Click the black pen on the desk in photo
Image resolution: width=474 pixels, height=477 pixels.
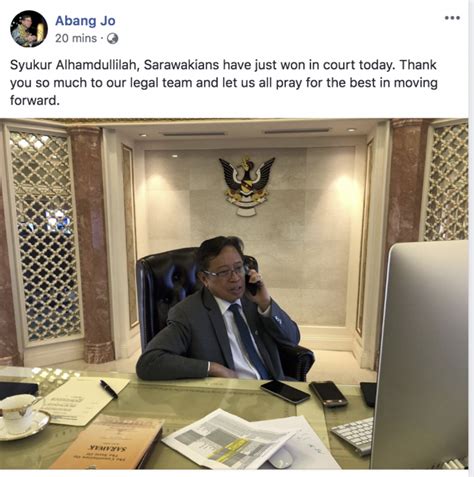(109, 389)
